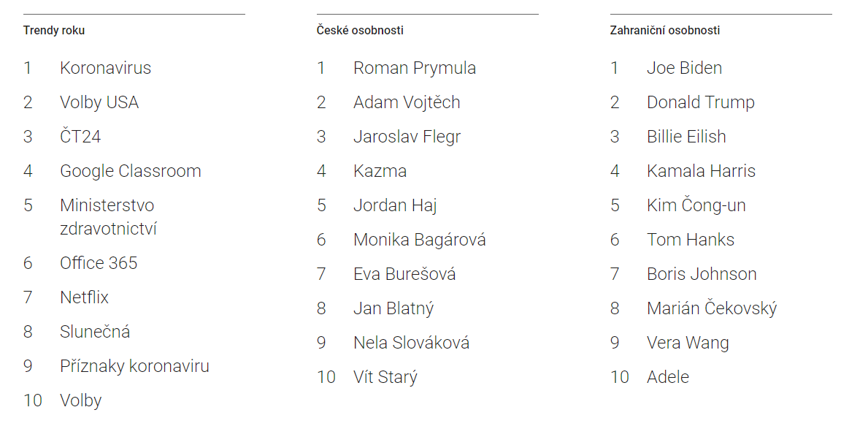Open Nela Slováková list item
868x437 pixels.
(411, 343)
